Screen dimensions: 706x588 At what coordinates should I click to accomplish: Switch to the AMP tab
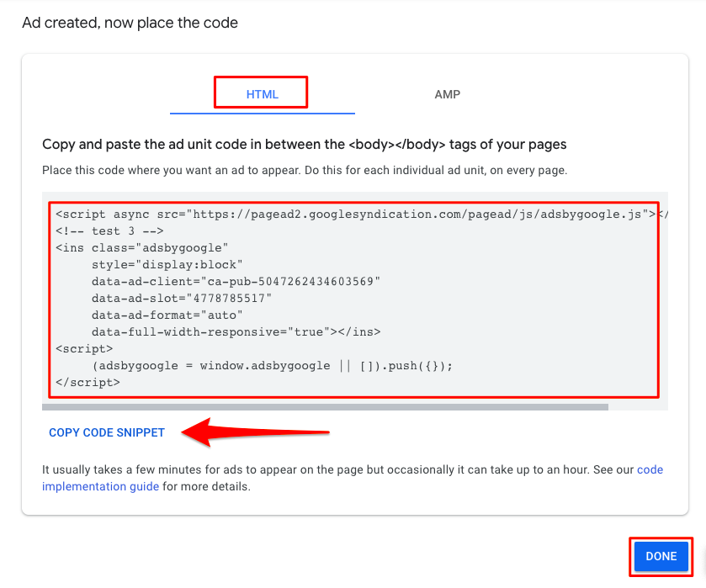pos(447,94)
